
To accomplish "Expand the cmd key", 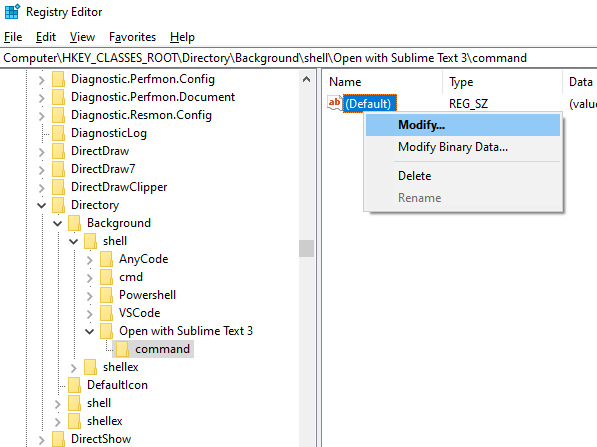I will pyautogui.click(x=90, y=278).
